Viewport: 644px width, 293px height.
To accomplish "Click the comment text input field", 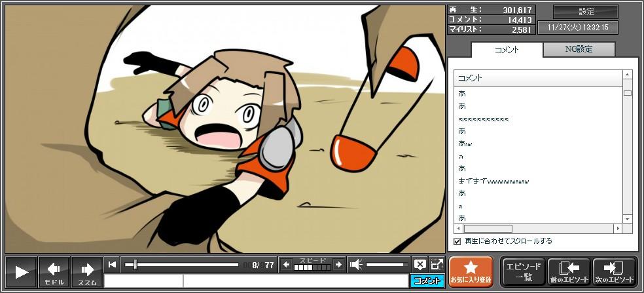I will coord(295,281).
